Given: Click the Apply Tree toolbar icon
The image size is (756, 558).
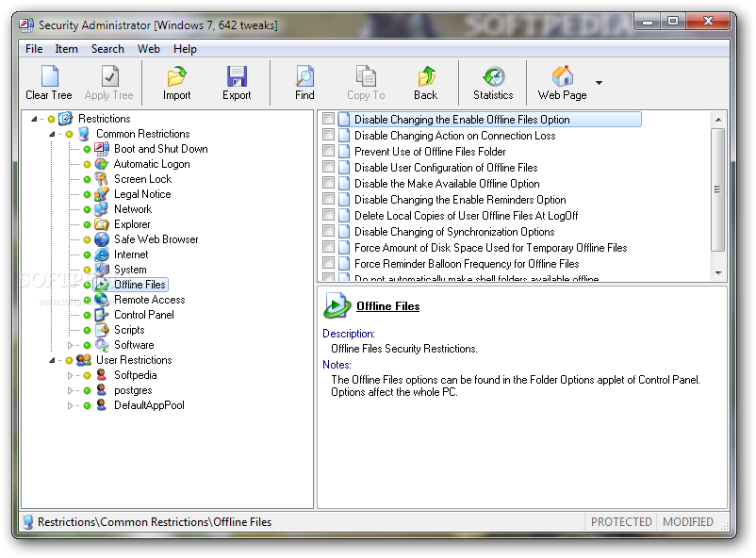Looking at the screenshot, I should tap(109, 76).
